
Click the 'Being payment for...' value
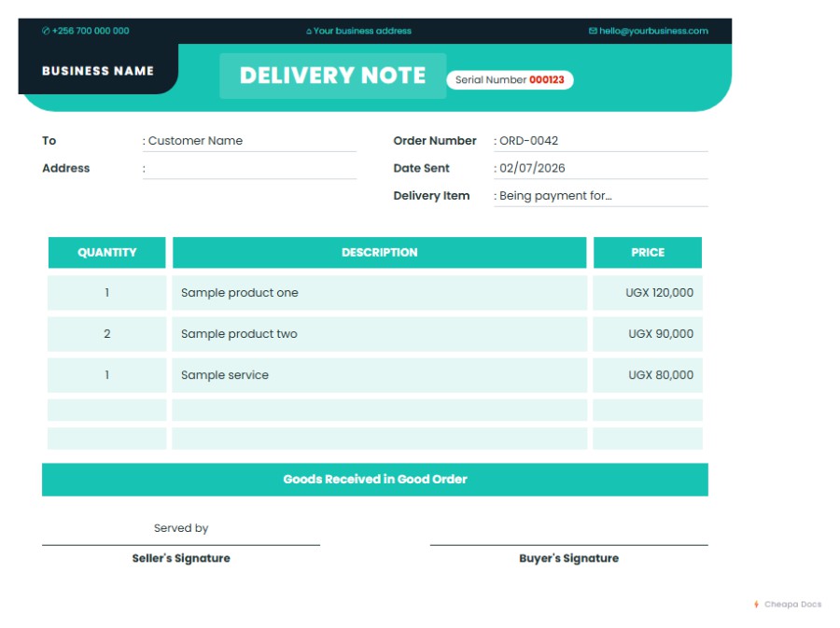point(555,196)
